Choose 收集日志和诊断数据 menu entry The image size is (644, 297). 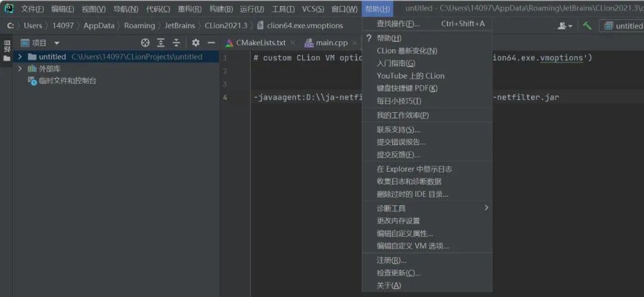[427, 181]
